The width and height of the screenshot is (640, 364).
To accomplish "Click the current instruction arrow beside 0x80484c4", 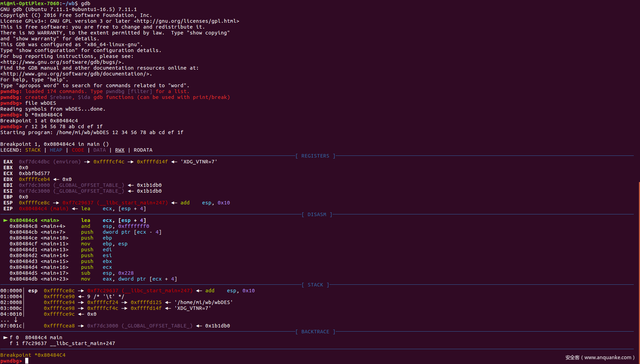I will click(5, 220).
